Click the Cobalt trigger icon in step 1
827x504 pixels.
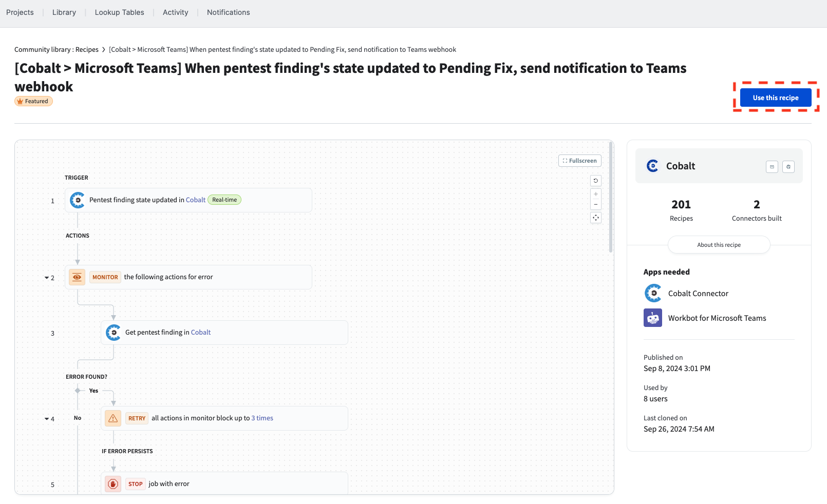click(77, 200)
